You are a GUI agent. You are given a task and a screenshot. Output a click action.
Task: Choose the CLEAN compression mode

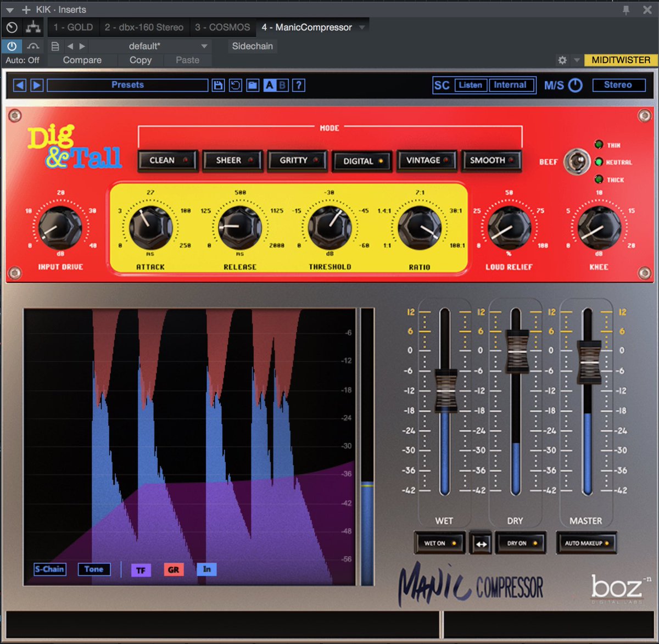click(167, 160)
